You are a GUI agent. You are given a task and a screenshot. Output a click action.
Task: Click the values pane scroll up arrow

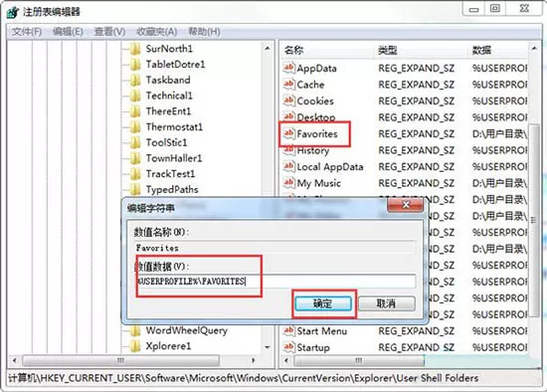(x=534, y=48)
